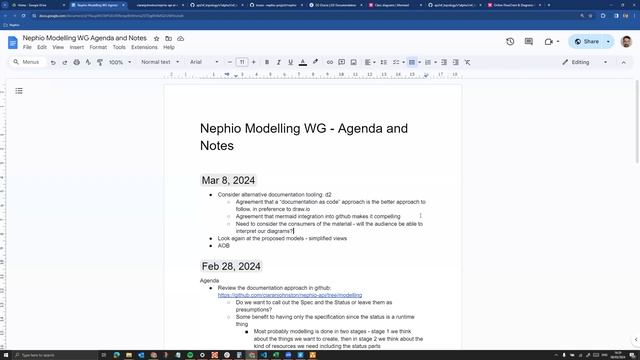Open the Insert menu

tap(76, 47)
